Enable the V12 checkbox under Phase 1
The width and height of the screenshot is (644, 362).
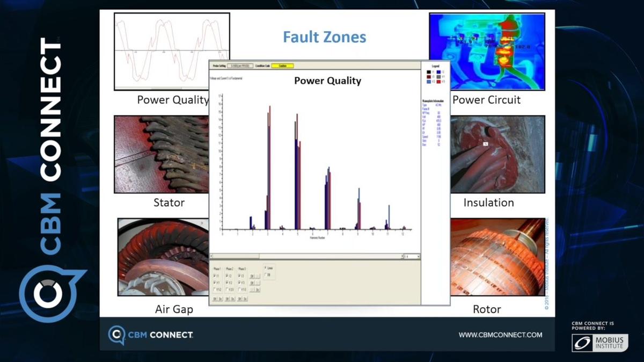tap(214, 289)
